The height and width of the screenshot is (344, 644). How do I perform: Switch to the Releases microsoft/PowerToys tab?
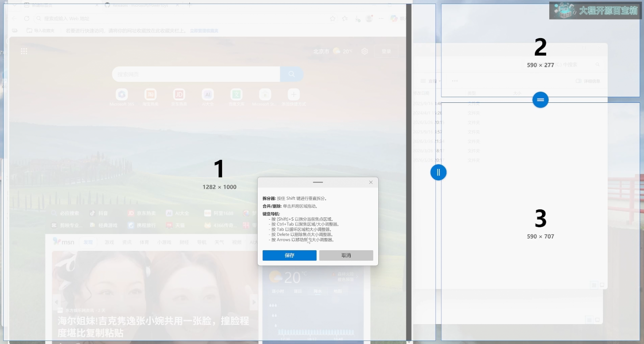tap(143, 5)
